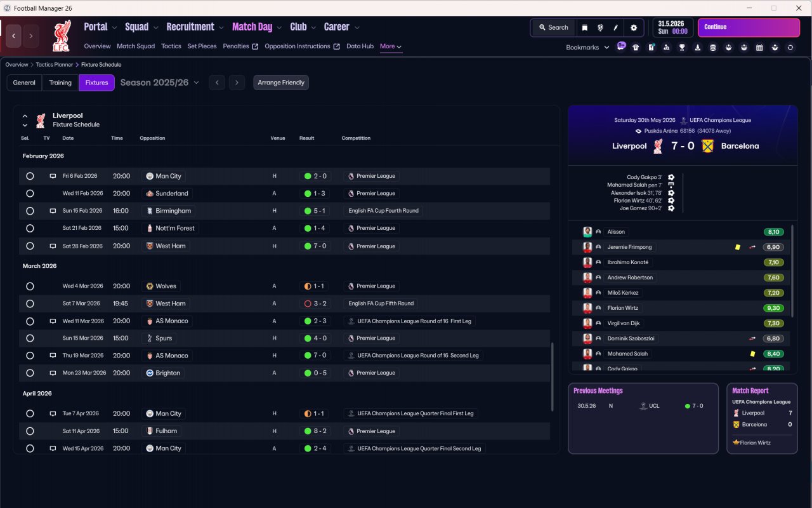
Task: Click the Continue button
Action: [749, 27]
